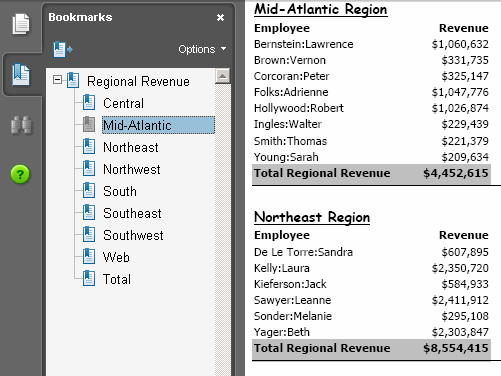501x376 pixels.
Task: Click the South bookmark icon
Action: pos(89,190)
